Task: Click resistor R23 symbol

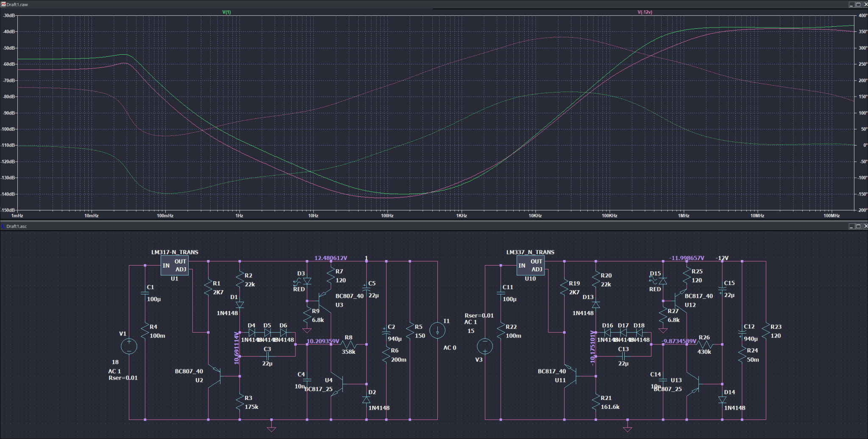Action: pyautogui.click(x=766, y=331)
